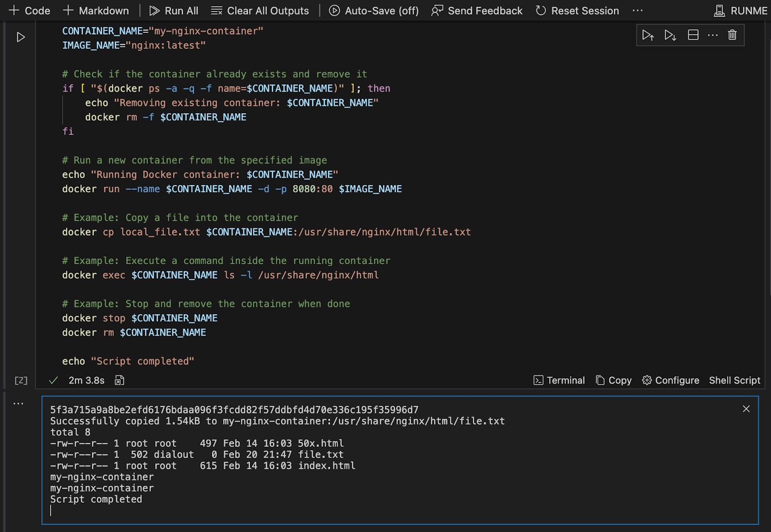Add a new Markdown cell

[x=96, y=10]
